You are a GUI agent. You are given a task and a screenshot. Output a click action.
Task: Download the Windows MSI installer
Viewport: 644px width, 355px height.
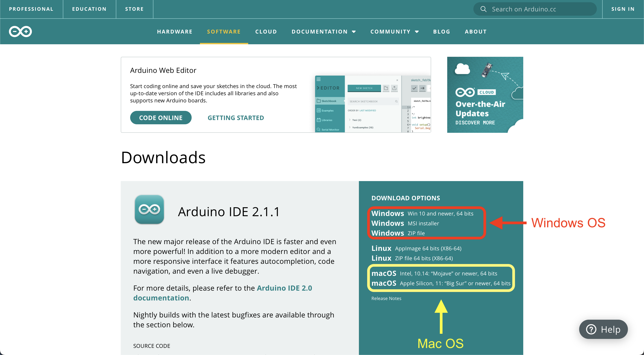tap(405, 223)
